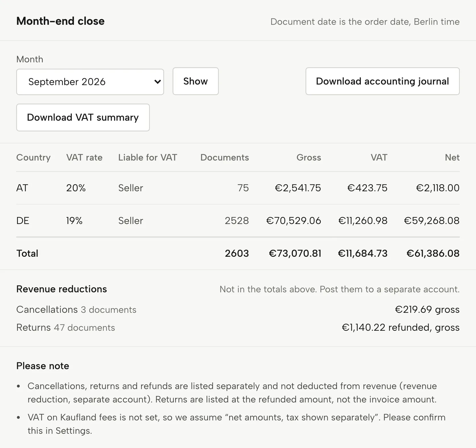Select DE VAT amount €11,260.98
Screen dimensions: 476x448
(x=363, y=221)
